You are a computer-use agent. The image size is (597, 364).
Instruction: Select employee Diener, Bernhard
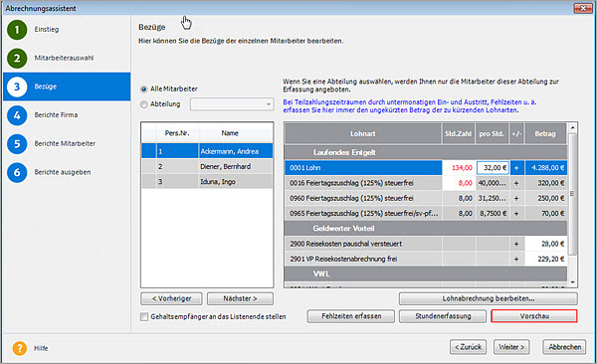[207, 166]
